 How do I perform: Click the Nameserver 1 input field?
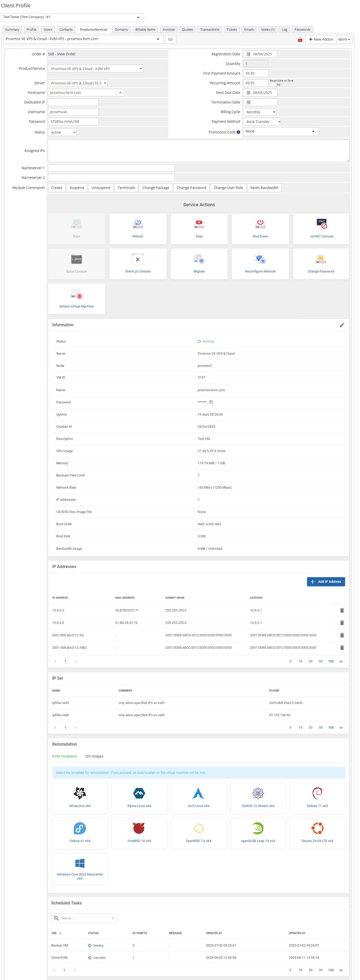point(111,168)
